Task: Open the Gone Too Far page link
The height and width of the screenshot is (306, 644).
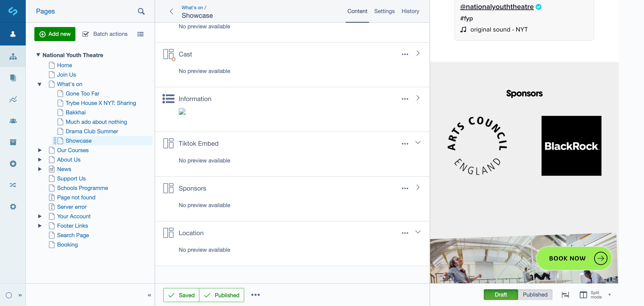Action: [82, 94]
